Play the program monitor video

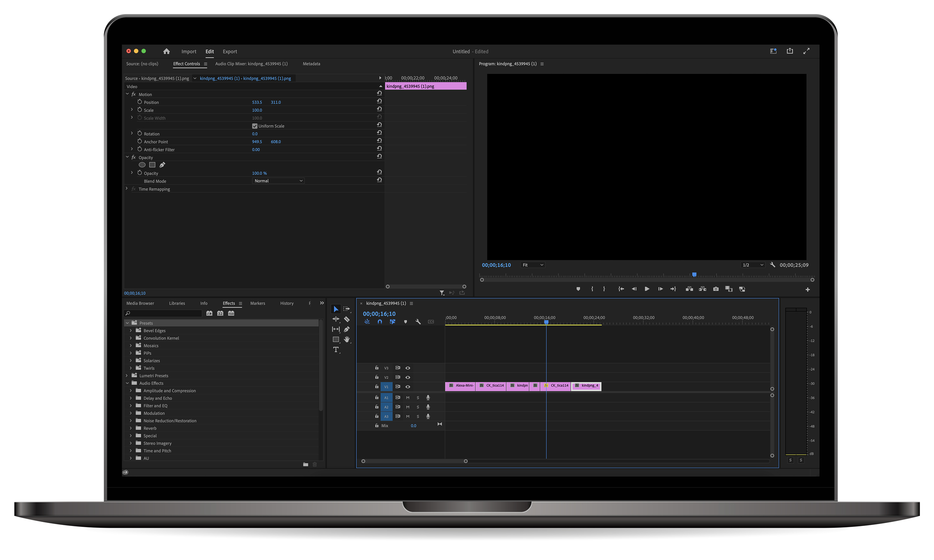(647, 289)
